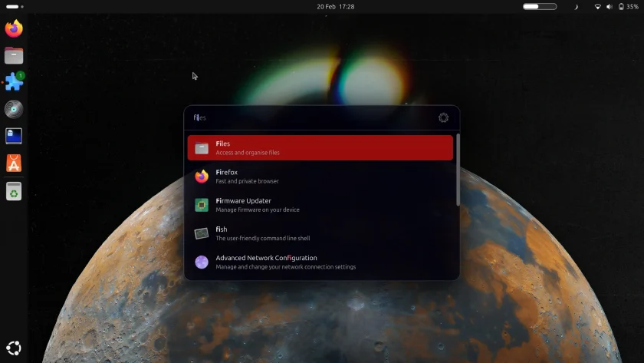Screen dimensions: 644x363
Task: Select the Files result row
Action: (320, 147)
